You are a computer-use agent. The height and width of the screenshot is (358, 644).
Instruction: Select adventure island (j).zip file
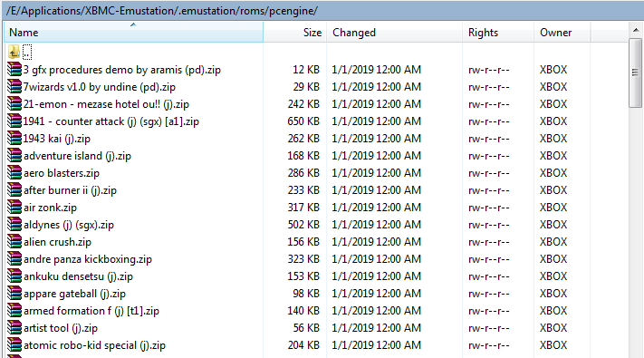click(77, 156)
